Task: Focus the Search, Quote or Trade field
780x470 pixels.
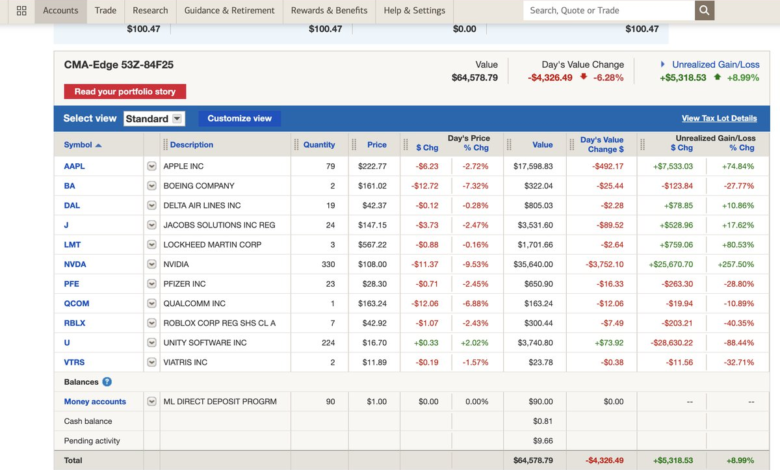Action: click(x=608, y=10)
